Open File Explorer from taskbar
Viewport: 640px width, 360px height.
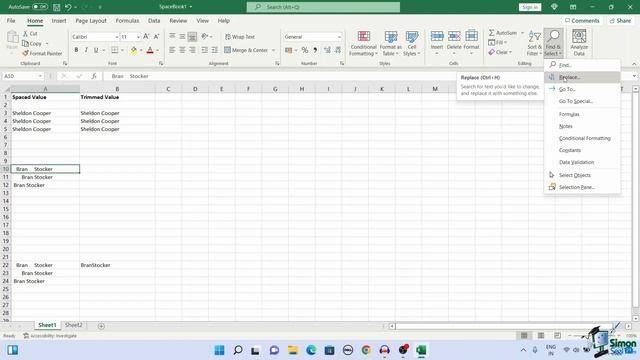pos(293,350)
